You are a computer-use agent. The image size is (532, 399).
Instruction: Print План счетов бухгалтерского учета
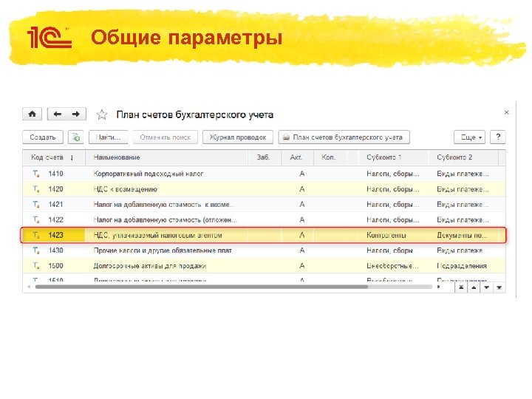tap(344, 137)
